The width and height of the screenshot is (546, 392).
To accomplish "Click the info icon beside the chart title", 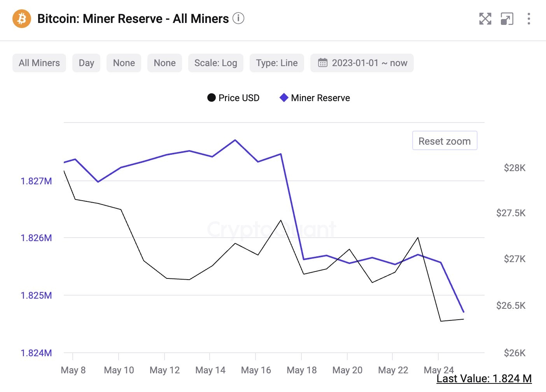I will 238,18.
